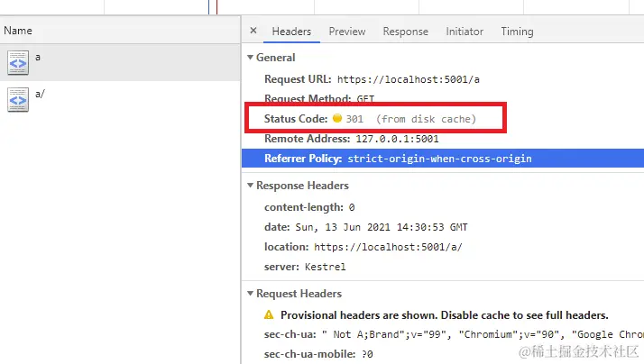The height and width of the screenshot is (364, 644).
Task: Click the yellow status code indicator dot
Action: click(337, 118)
